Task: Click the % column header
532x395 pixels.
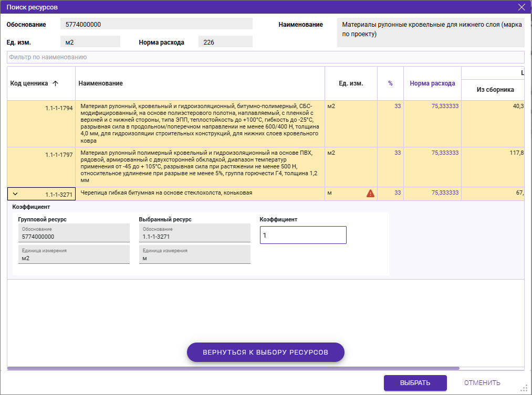Action: 390,83
